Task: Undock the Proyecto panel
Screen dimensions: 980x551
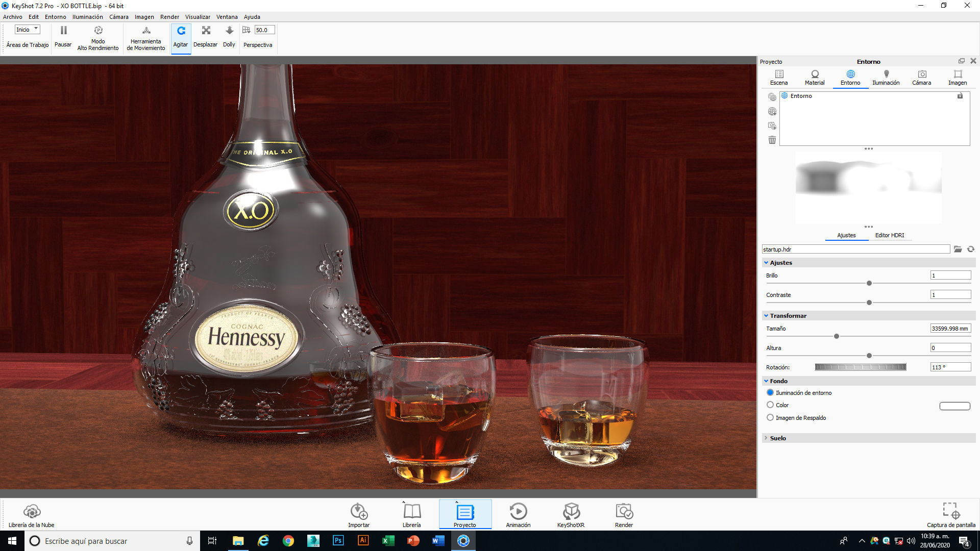Action: click(962, 61)
